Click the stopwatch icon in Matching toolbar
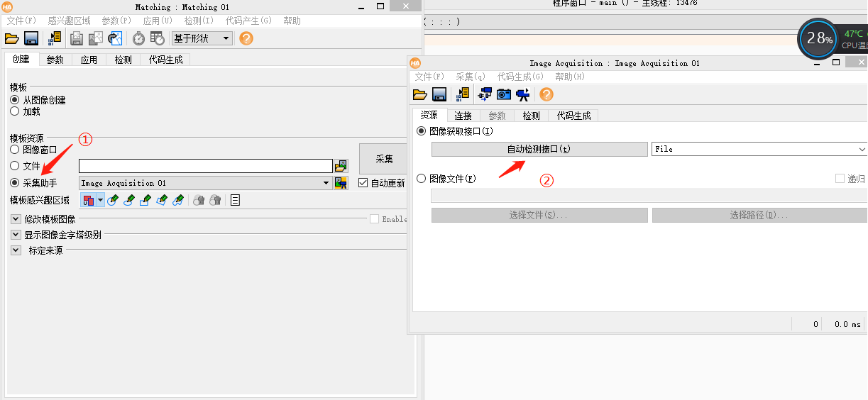This screenshot has width=868, height=400. (139, 38)
